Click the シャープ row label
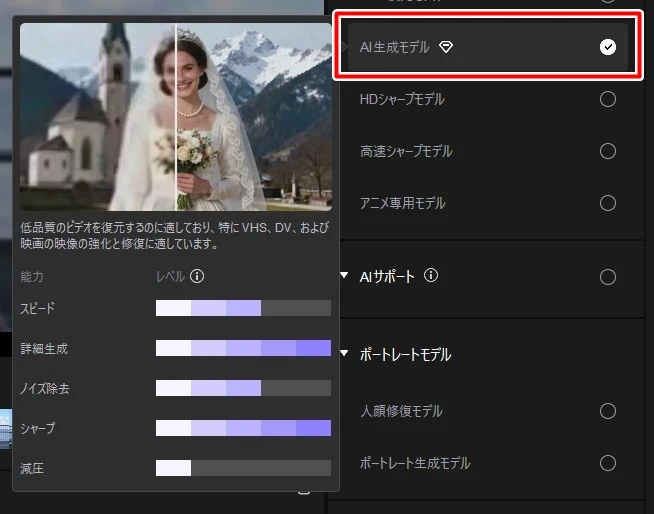Screen dimensions: 654x514 pyautogui.click(x=38, y=428)
